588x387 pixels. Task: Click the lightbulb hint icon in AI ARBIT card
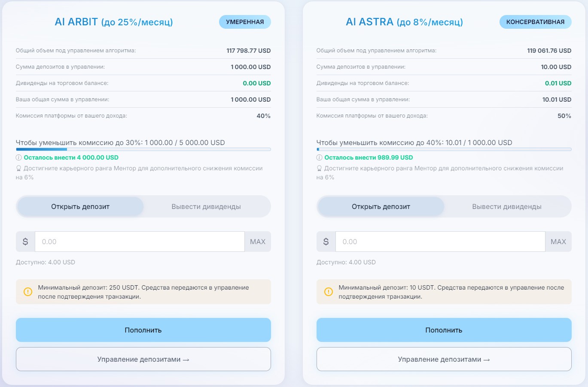point(18,168)
